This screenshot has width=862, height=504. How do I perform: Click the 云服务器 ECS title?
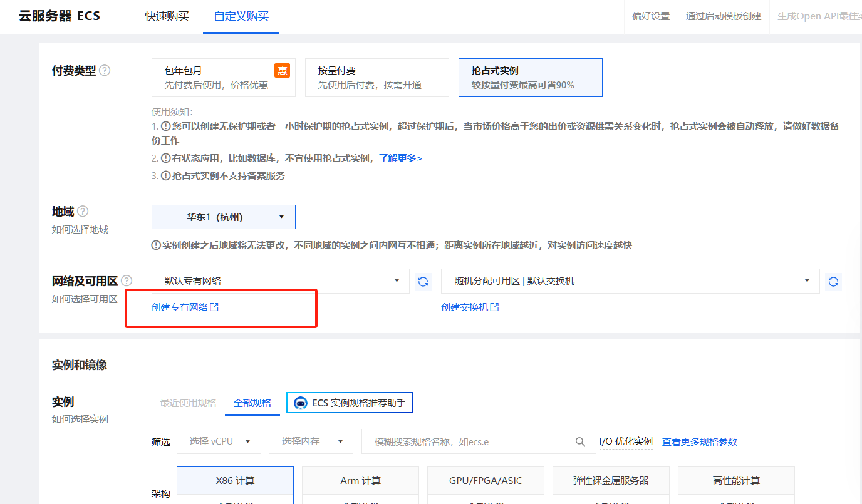tap(60, 16)
